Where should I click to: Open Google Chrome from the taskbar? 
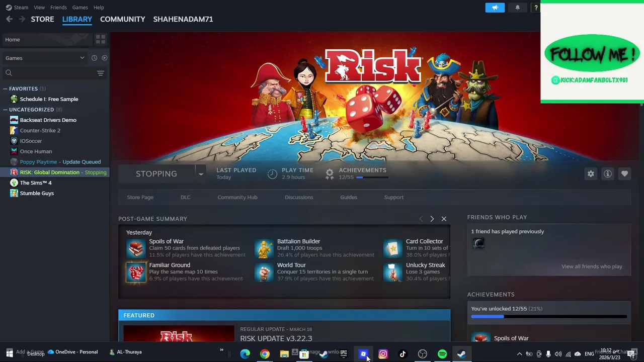(x=265, y=354)
